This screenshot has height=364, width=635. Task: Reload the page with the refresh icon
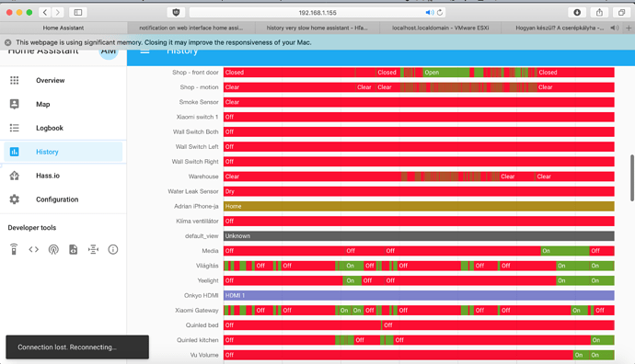[440, 13]
